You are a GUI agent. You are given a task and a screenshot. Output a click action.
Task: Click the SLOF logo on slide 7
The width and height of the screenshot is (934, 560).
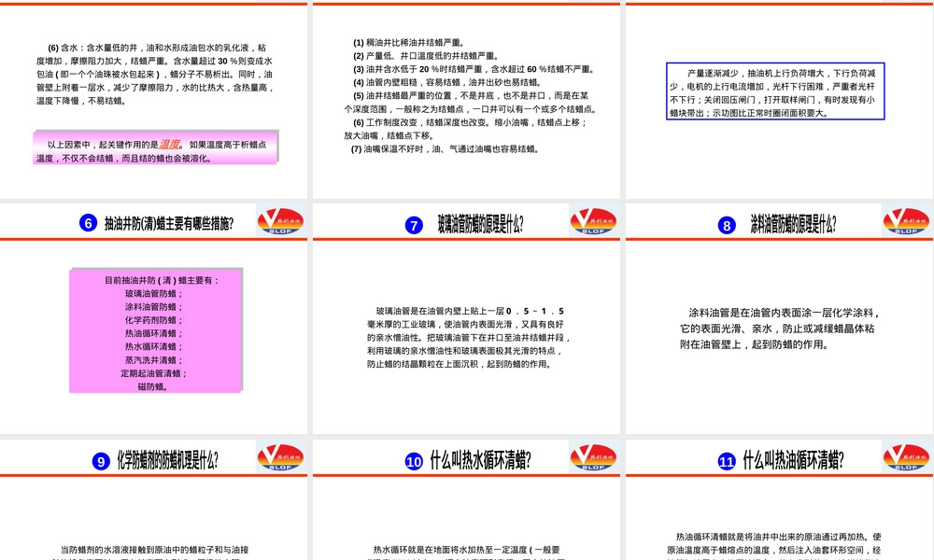(593, 221)
